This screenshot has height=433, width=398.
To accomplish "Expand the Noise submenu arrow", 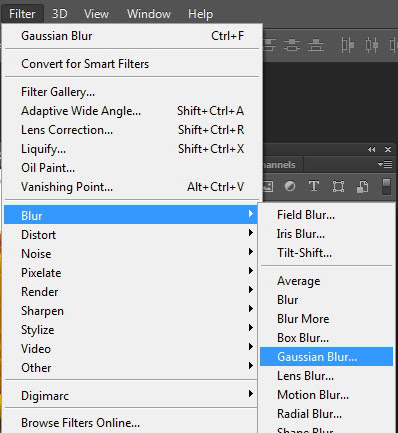I will (x=251, y=252).
